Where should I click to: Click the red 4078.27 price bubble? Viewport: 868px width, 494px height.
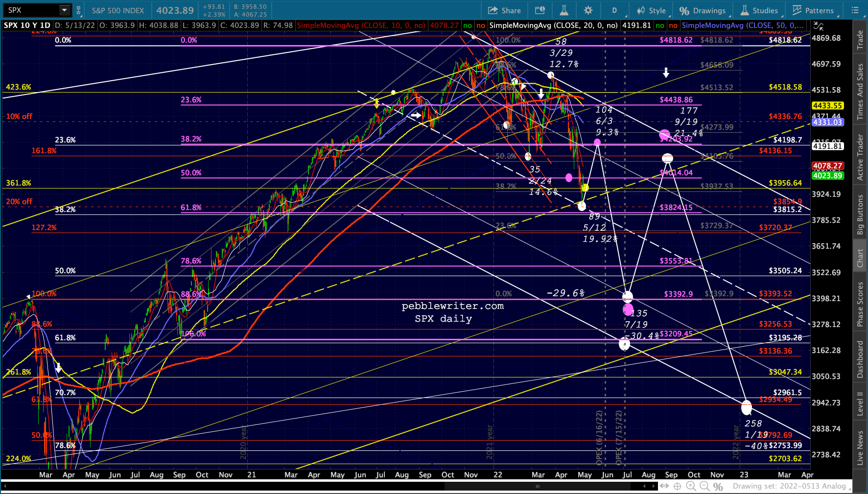pyautogui.click(x=827, y=166)
